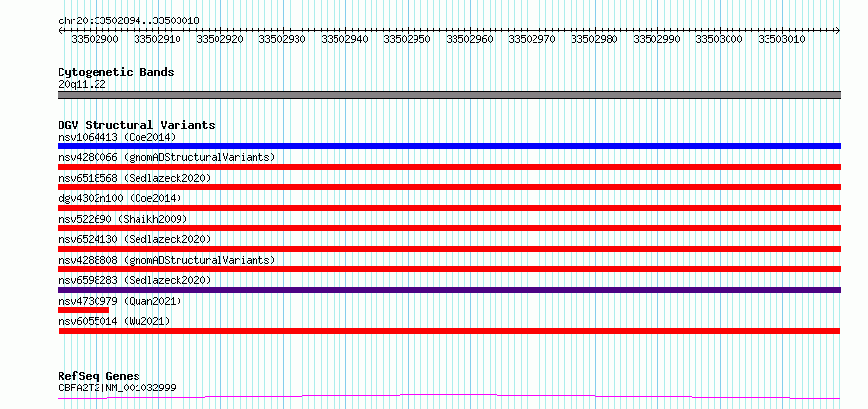Click the red nsv4288808 variant bar

point(449,269)
